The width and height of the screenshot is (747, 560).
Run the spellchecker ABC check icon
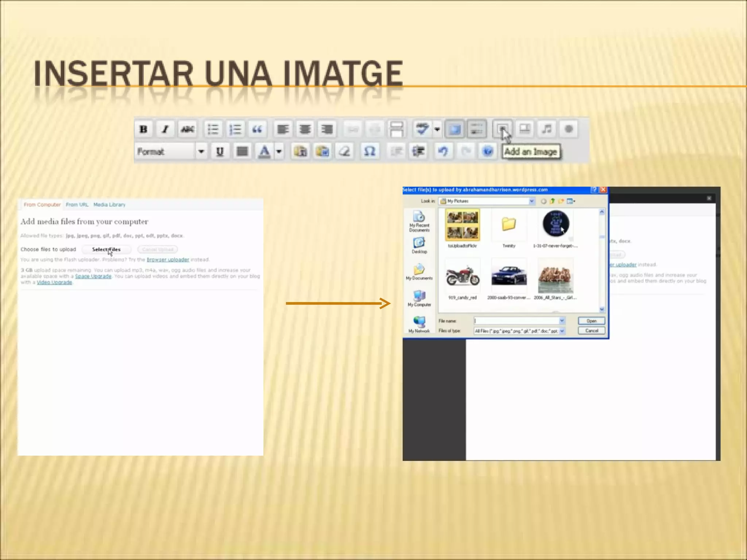click(422, 129)
